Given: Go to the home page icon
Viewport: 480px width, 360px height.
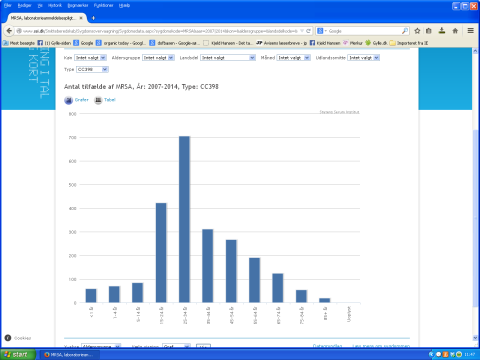Looking at the screenshot, I should click(455, 31).
